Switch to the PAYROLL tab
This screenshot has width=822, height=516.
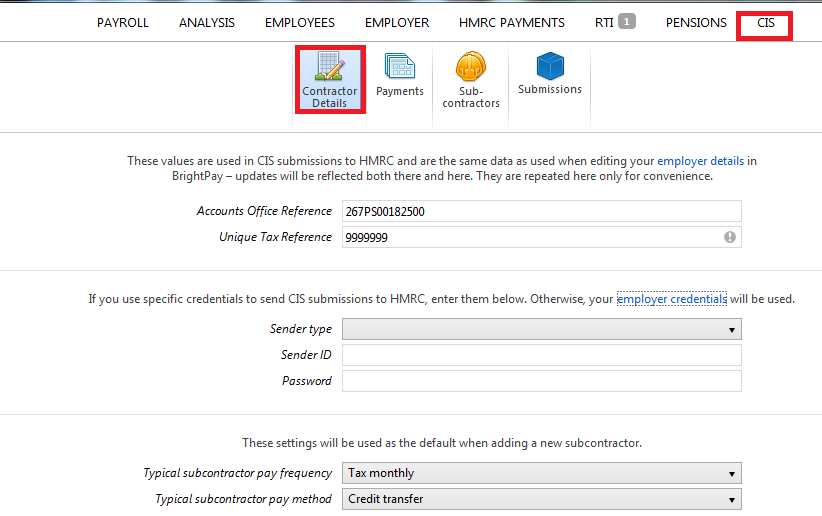point(123,23)
